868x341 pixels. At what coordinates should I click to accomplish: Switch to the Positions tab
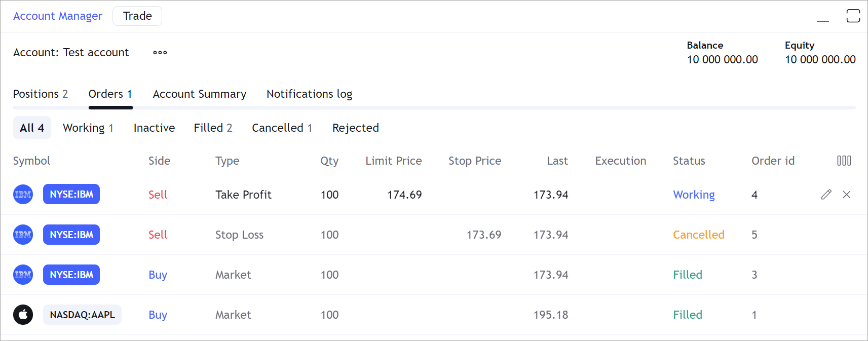click(x=41, y=94)
